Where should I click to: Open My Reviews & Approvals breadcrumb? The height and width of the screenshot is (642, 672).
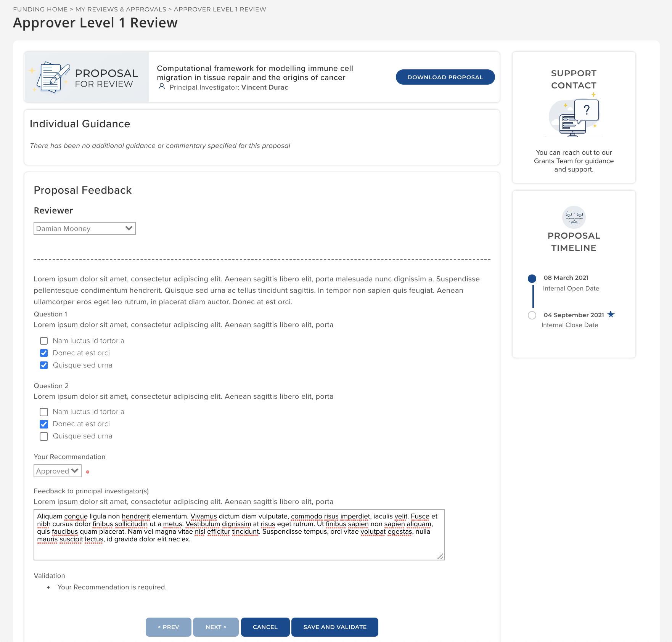pyautogui.click(x=121, y=9)
